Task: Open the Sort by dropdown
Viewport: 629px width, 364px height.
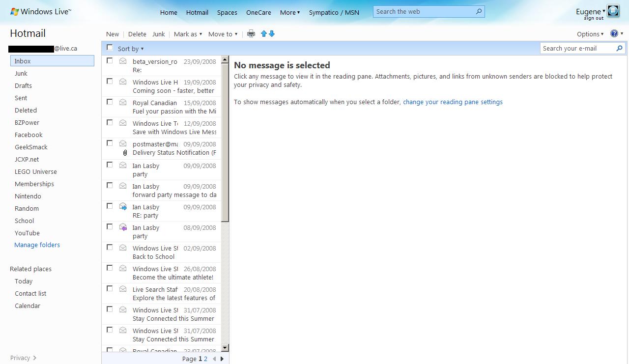Action: (131, 49)
